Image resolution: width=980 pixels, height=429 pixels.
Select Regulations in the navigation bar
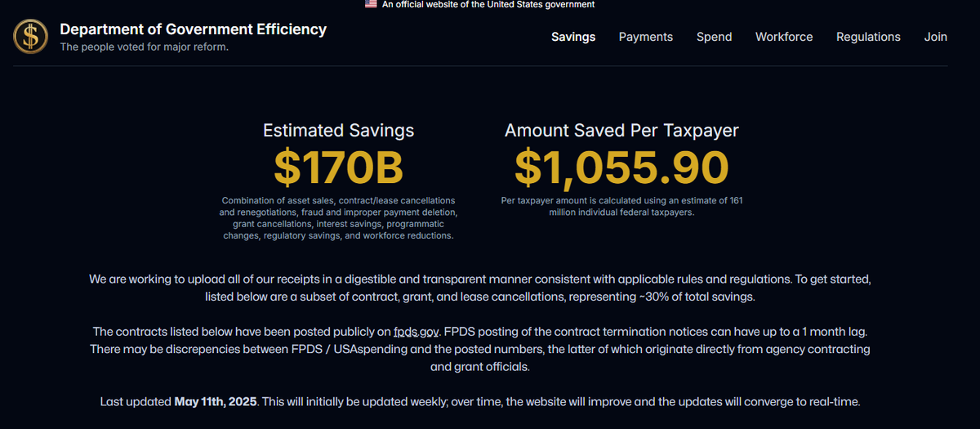tap(868, 37)
